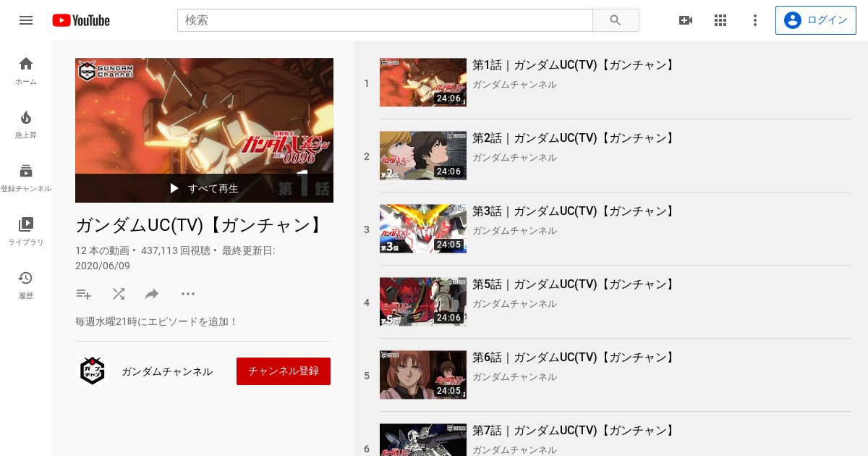
Task: Open the create video camera icon
Action: (x=686, y=20)
